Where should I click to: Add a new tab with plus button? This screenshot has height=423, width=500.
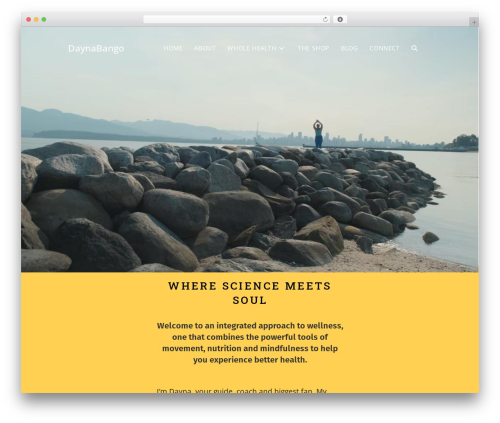(474, 22)
